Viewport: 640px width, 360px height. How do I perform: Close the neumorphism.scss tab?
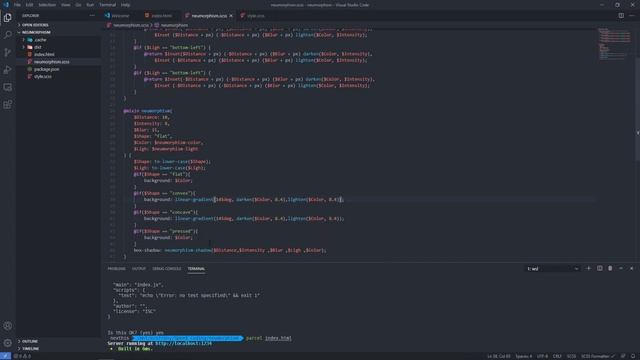coord(231,16)
